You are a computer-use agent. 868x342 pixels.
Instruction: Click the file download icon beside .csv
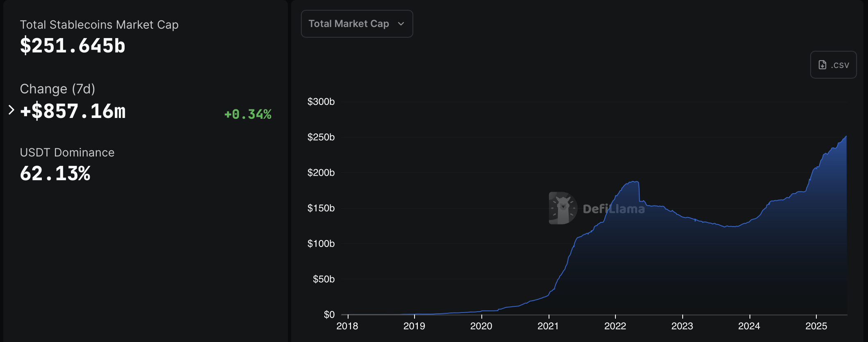[x=822, y=65]
